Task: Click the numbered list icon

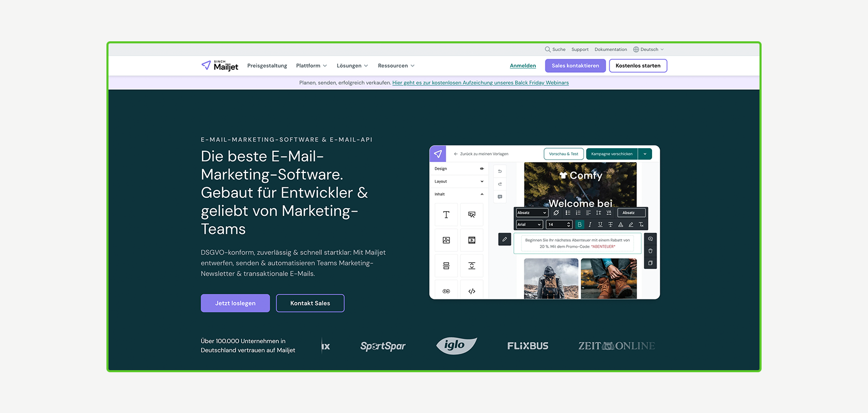Action: tap(578, 213)
